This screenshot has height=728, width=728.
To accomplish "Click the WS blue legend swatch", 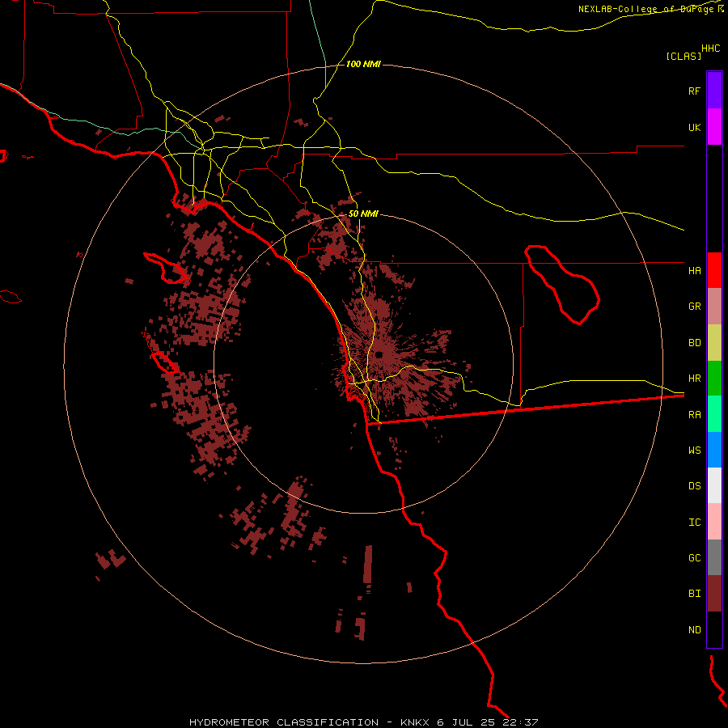I will click(x=714, y=450).
